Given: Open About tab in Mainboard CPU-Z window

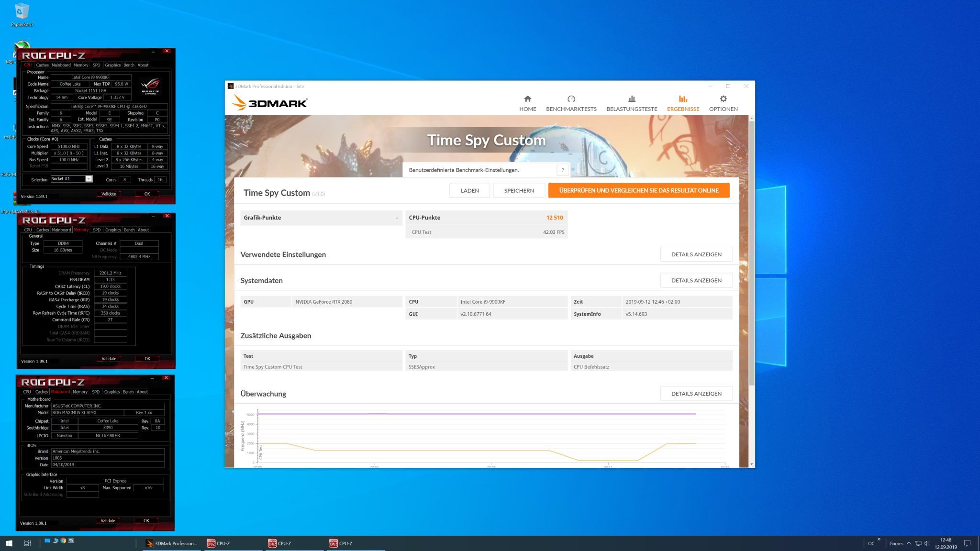Looking at the screenshot, I should (x=142, y=392).
